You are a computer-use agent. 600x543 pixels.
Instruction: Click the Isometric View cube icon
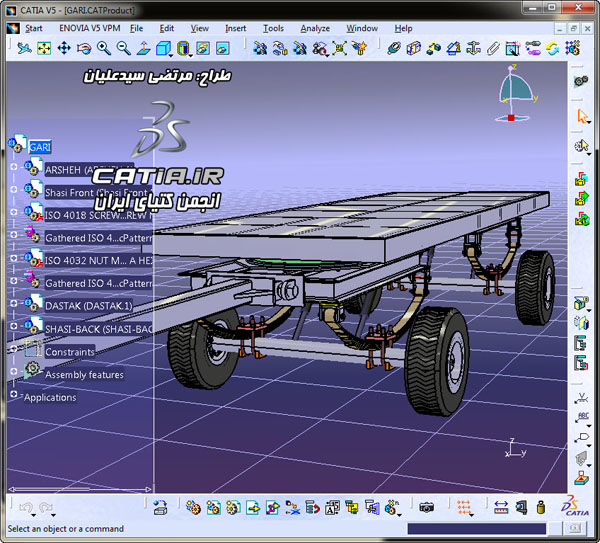[x=163, y=49]
